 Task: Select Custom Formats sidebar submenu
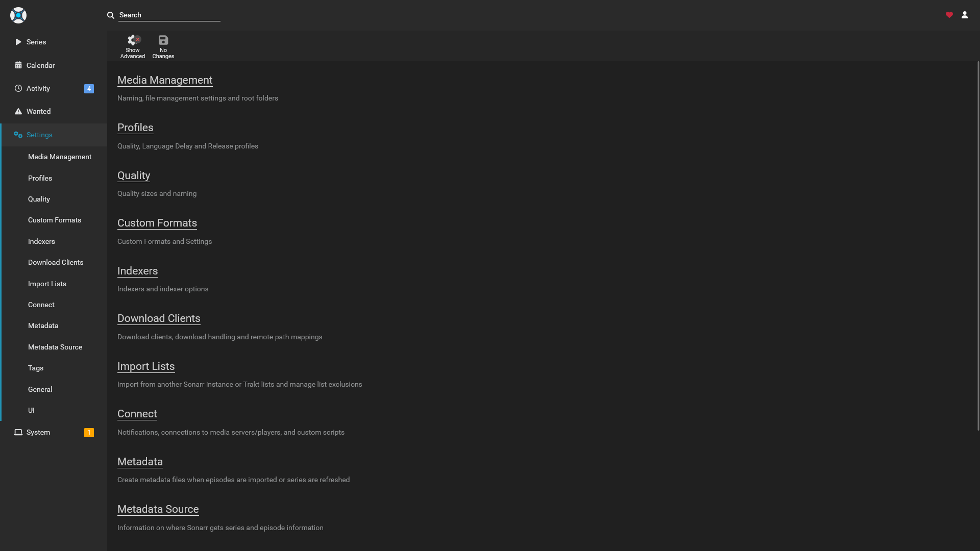coord(55,220)
